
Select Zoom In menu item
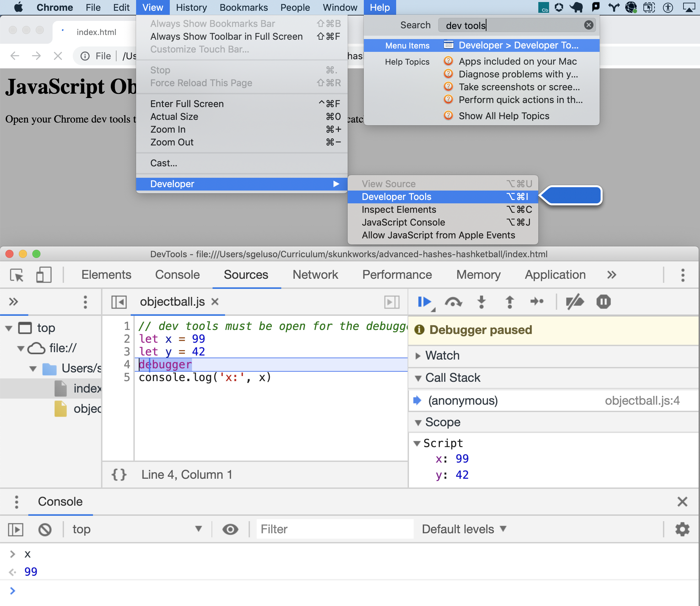click(242, 130)
